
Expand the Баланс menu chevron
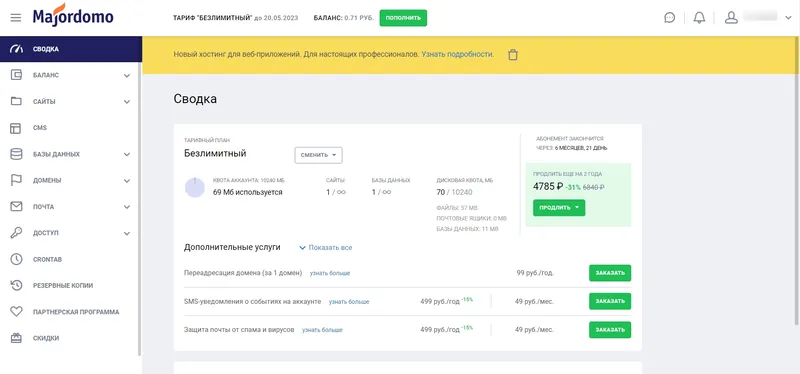pos(127,76)
